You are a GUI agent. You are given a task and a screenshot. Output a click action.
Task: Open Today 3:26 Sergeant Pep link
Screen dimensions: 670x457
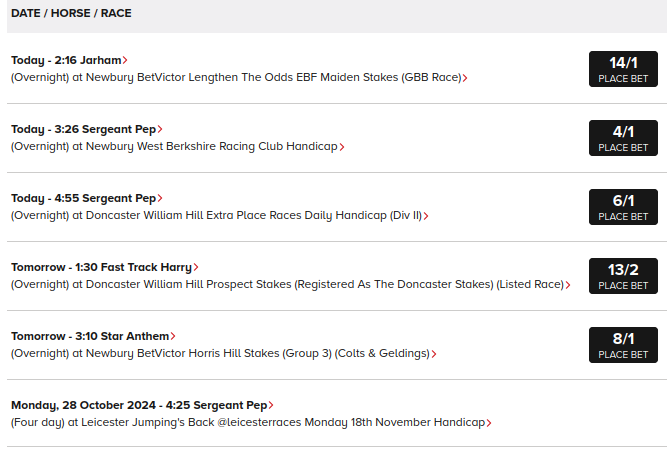[84, 129]
